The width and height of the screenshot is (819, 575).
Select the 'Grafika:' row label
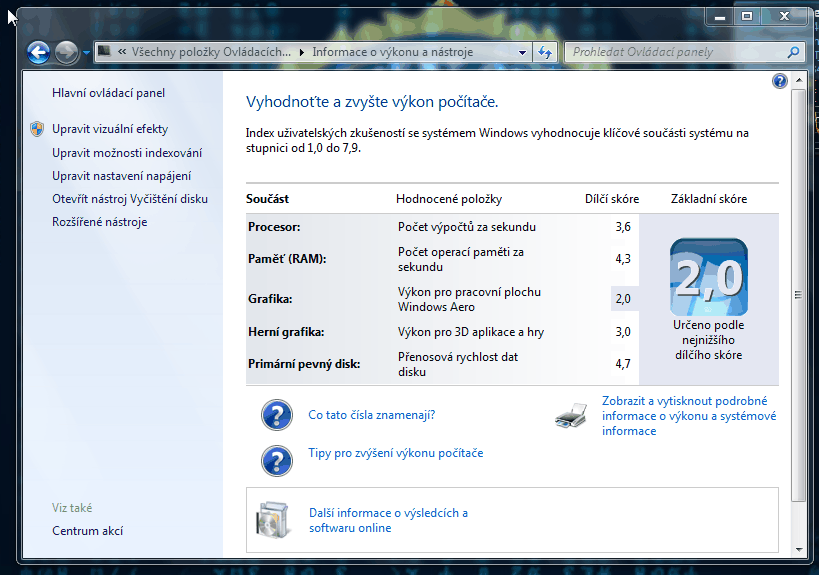coord(270,299)
